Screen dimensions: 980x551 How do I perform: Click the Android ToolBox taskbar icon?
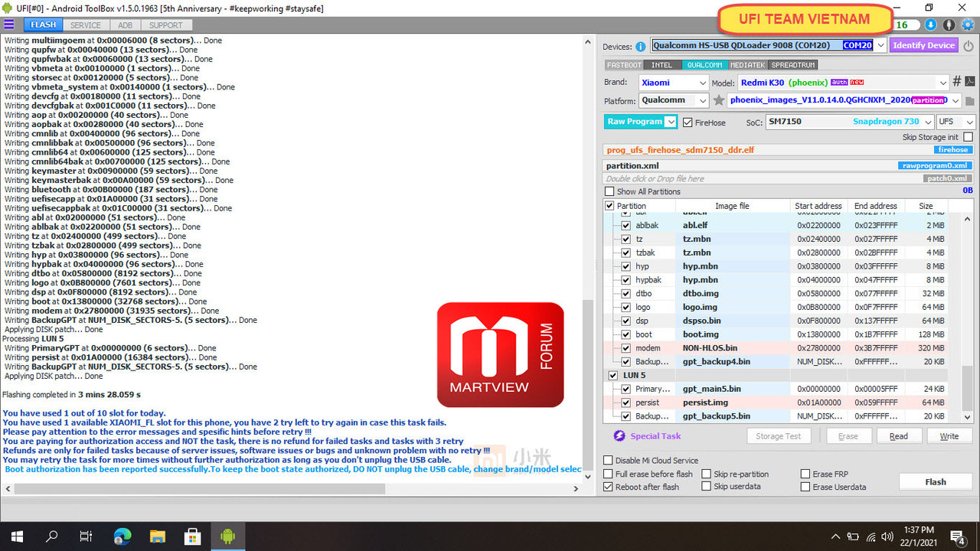(227, 536)
